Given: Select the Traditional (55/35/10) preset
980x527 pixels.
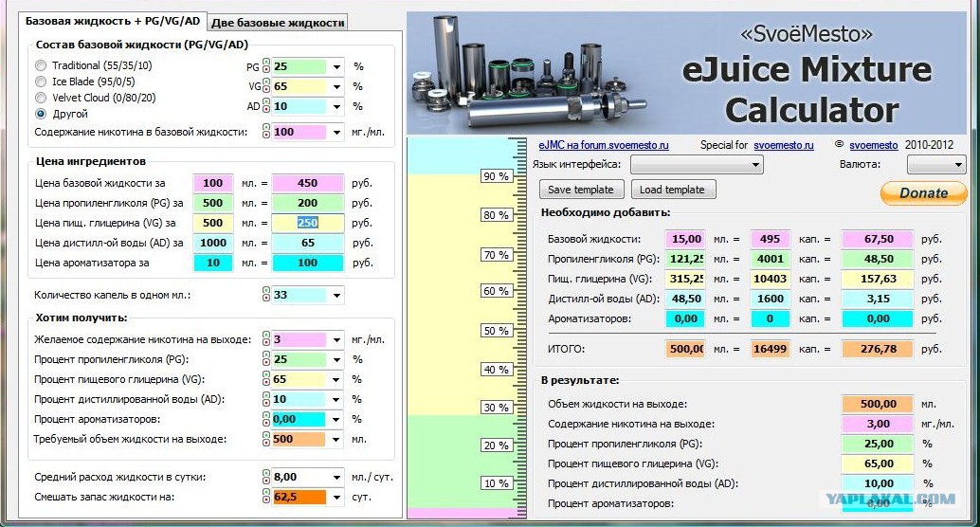Looking at the screenshot, I should [41, 65].
